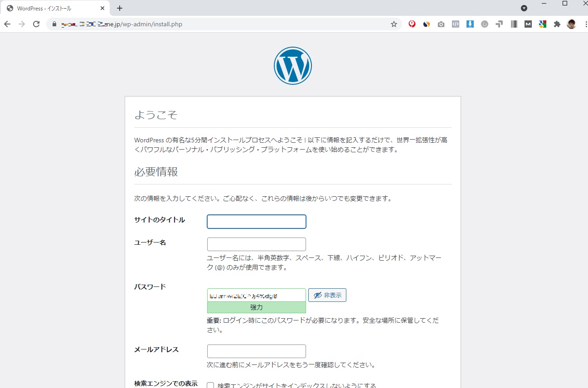This screenshot has height=388, width=588.
Task: Open the code </> extension icon
Action: tap(455, 24)
